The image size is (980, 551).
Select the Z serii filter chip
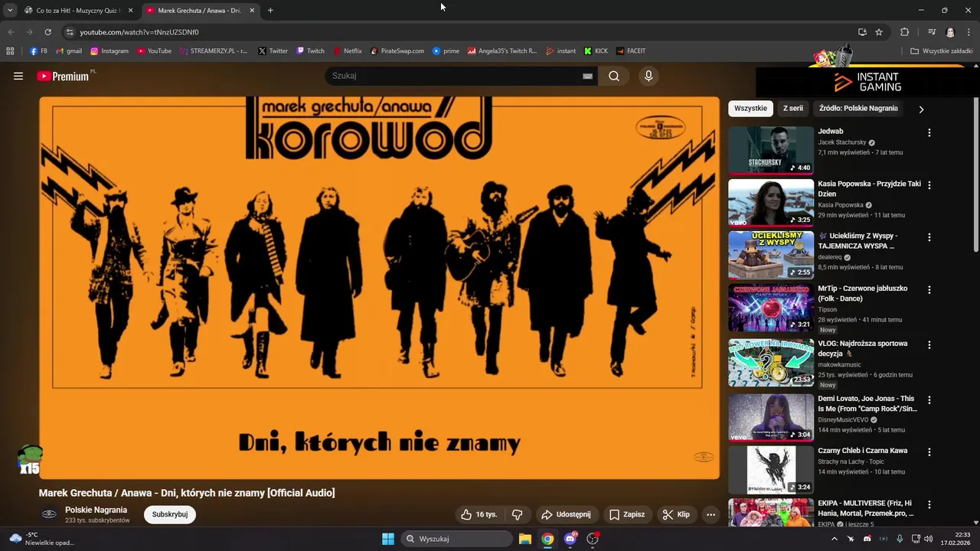tap(793, 109)
